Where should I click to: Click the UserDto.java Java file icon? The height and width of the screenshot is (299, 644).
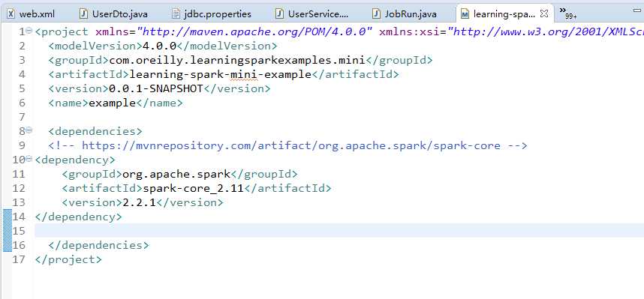84,14
